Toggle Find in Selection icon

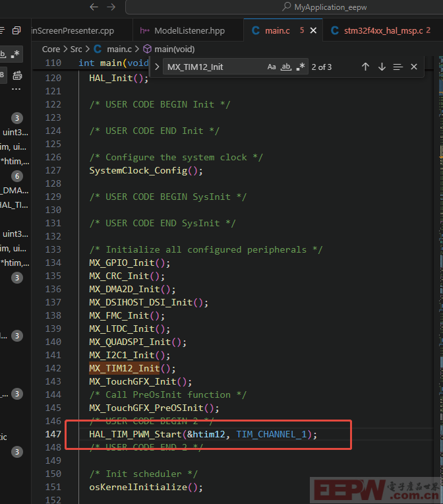click(x=398, y=67)
